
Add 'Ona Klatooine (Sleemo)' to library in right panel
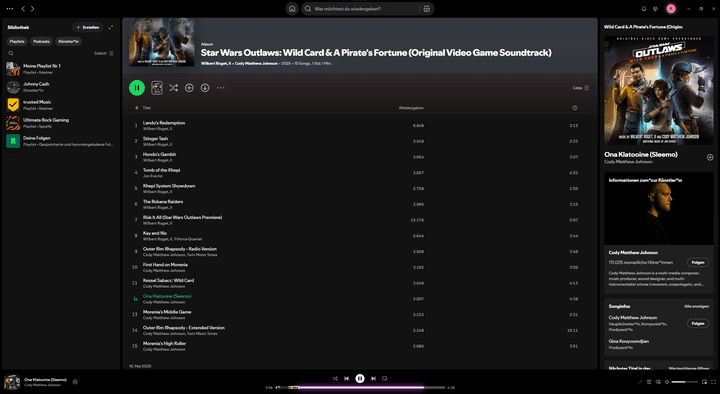pyautogui.click(x=710, y=158)
